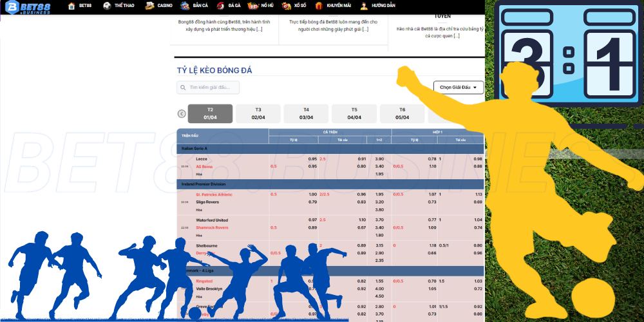The width and height of the screenshot is (644, 322).
Task: Open the Xổ Số menu
Action: [x=300, y=6]
